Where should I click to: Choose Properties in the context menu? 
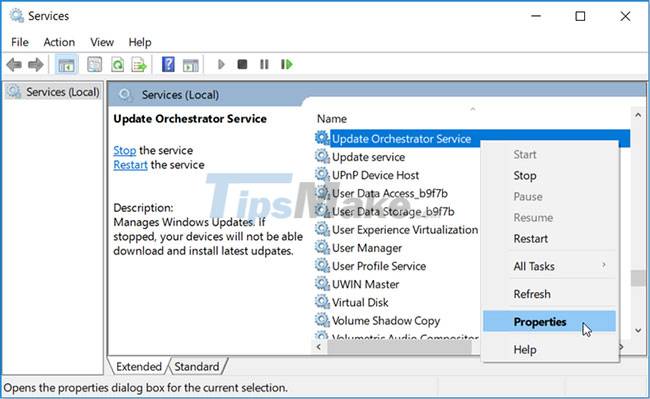tap(550, 322)
